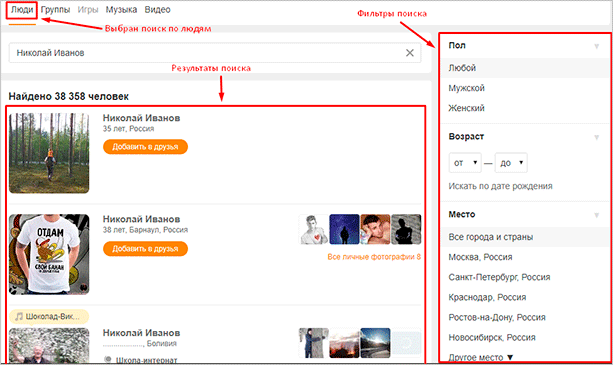Image resolution: width=613 pixels, height=365 pixels.
Task: Click the school icon next to Школа-интернат
Action: point(108,360)
